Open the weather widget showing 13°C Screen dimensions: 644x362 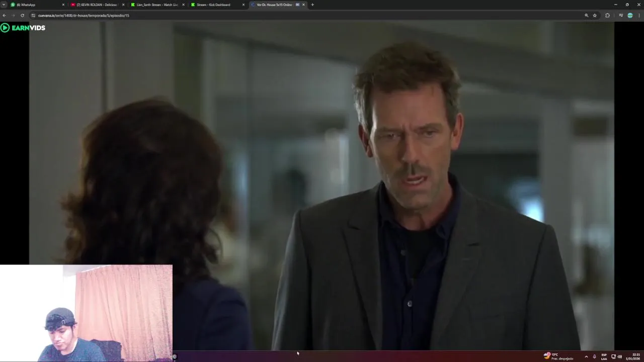pos(558,356)
